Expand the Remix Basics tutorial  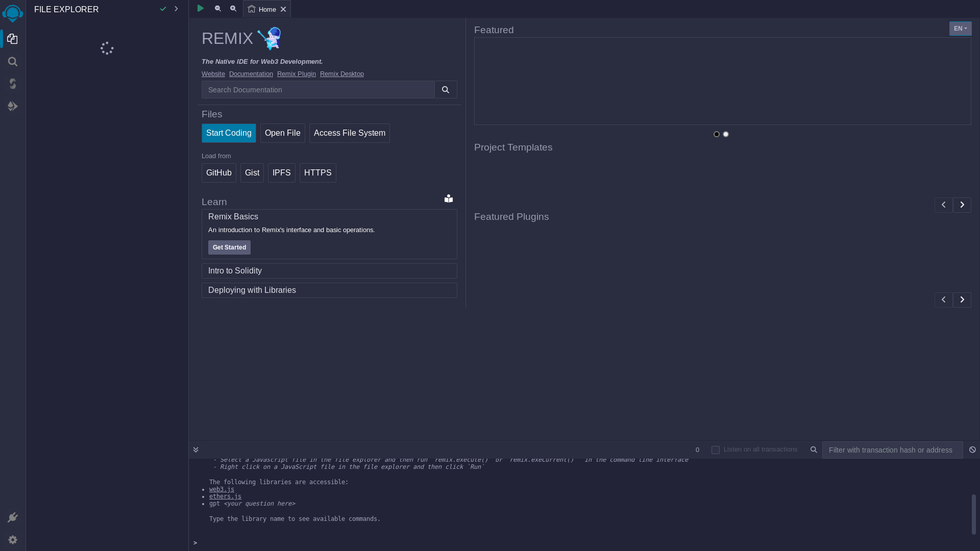[233, 217]
